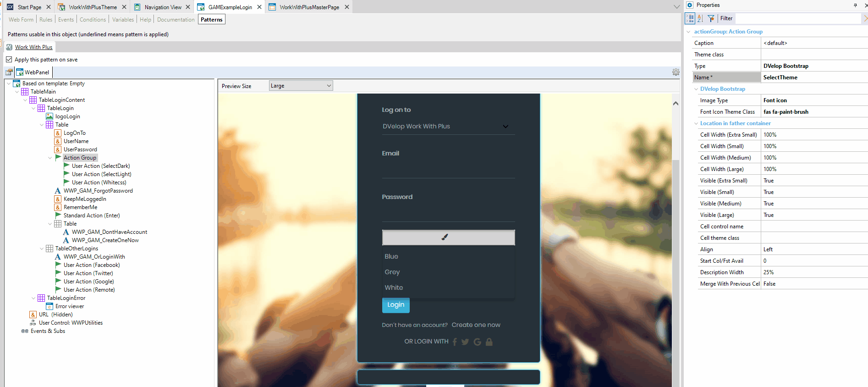Click the lock remote login icon

pyautogui.click(x=489, y=342)
